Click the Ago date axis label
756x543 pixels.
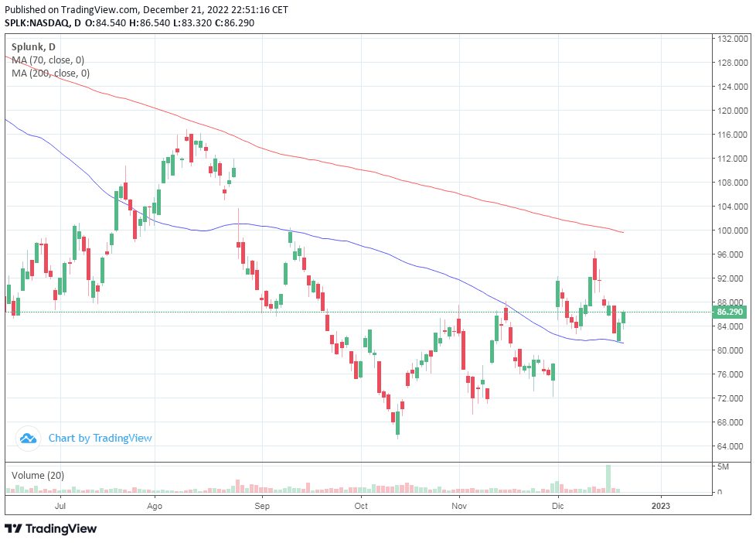[x=155, y=506]
